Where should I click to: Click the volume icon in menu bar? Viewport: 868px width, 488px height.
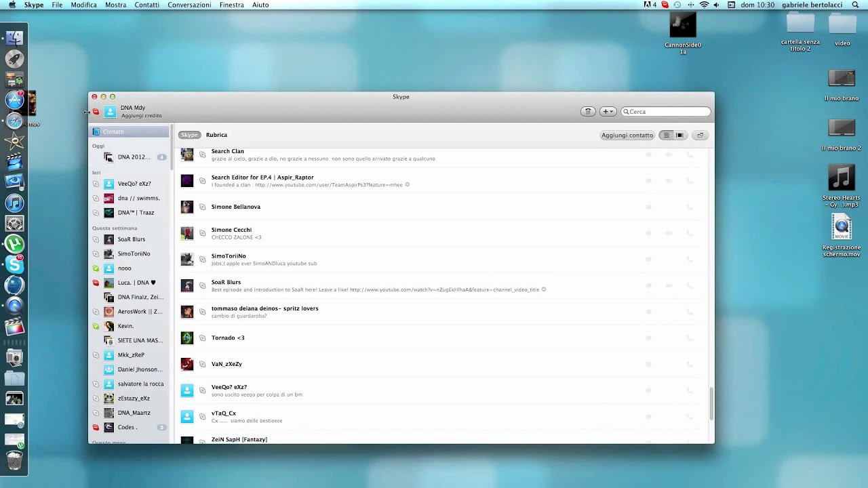(x=717, y=5)
